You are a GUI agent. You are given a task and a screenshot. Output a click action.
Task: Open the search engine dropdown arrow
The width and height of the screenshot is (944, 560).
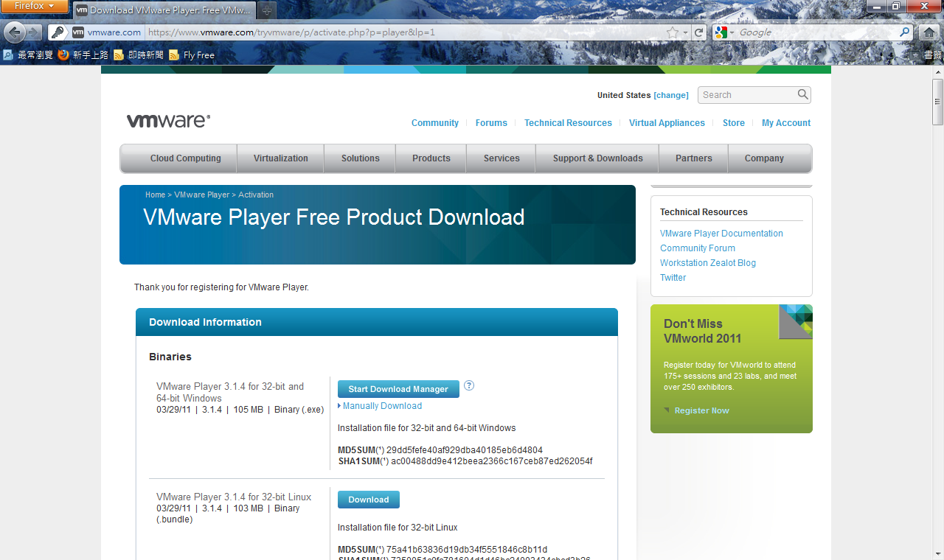coord(732,32)
